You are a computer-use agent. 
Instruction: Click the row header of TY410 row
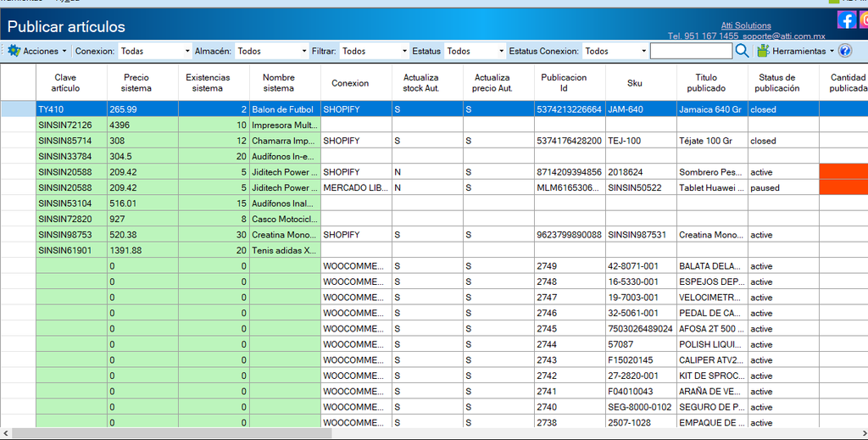coord(19,109)
